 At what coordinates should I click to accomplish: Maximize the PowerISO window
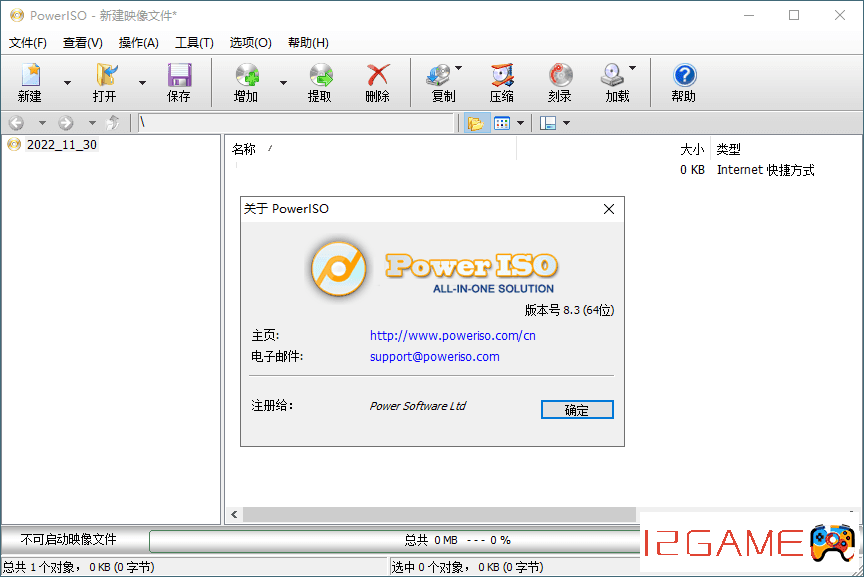point(794,15)
